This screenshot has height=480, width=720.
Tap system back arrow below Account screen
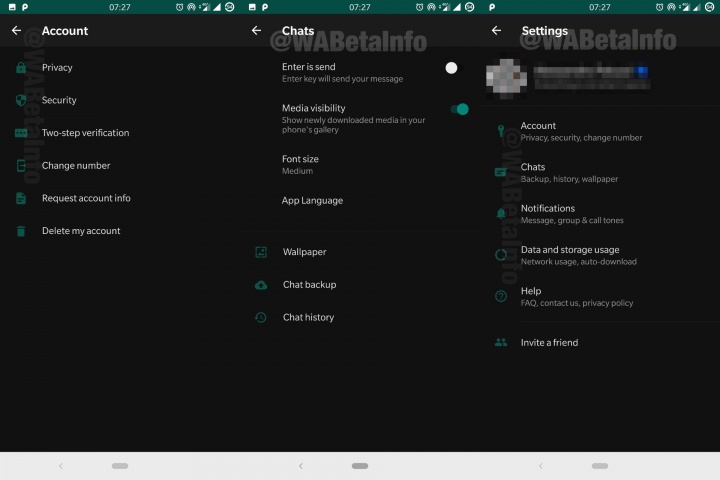(x=61, y=466)
